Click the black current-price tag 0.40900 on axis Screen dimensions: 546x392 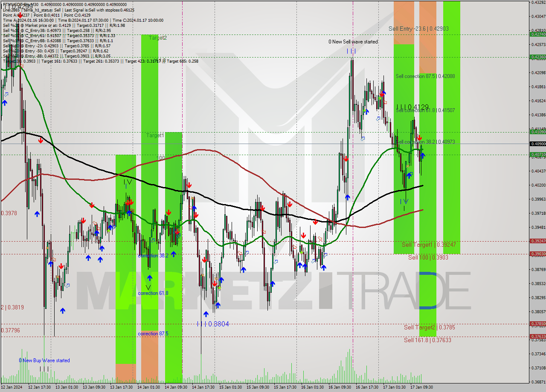pyautogui.click(x=537, y=144)
